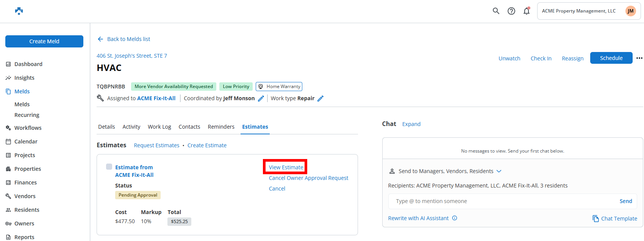This screenshot has width=644, height=241.
Task: Select the ACME Fix-It-All estimate checkbox
Action: pos(109,167)
